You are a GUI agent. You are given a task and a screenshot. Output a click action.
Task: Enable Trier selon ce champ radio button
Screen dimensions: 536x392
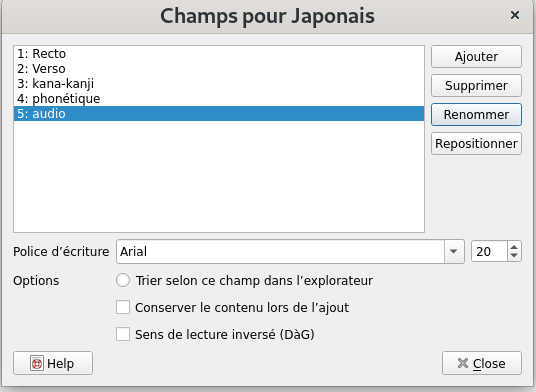123,280
